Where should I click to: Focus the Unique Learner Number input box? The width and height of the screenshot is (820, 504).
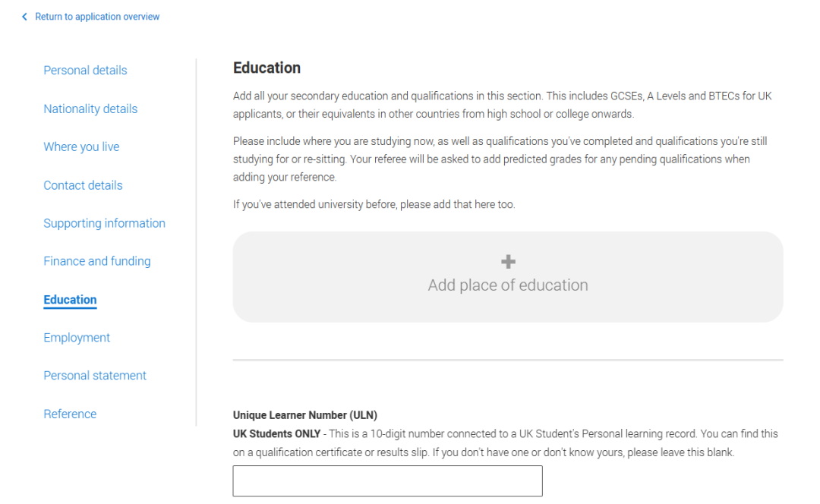[x=387, y=481]
